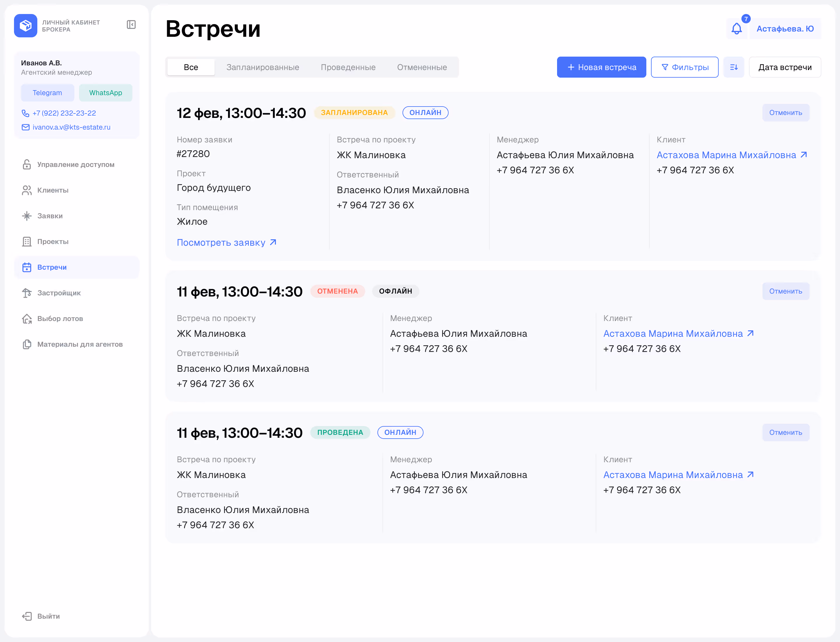Image resolution: width=840 pixels, height=642 pixels.
Task: Open the Фильтры filter panel
Action: (x=684, y=67)
